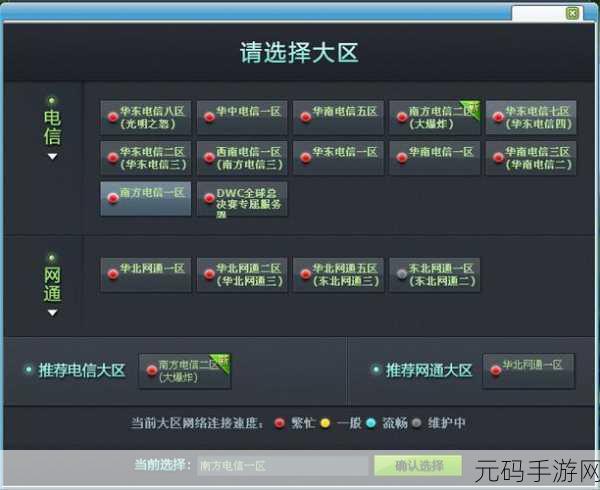
Task: Select server 华东电信八区 (光明之盔)
Action: pyautogui.click(x=146, y=118)
